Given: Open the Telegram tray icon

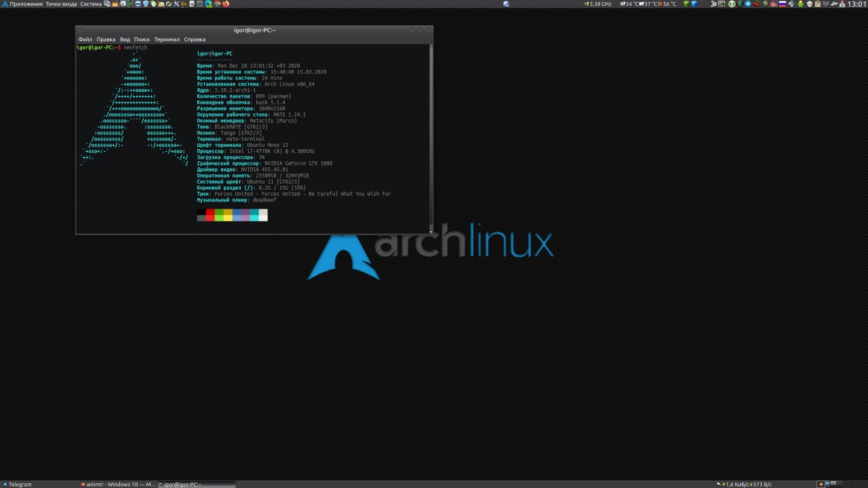Looking at the screenshot, I should [748, 4].
